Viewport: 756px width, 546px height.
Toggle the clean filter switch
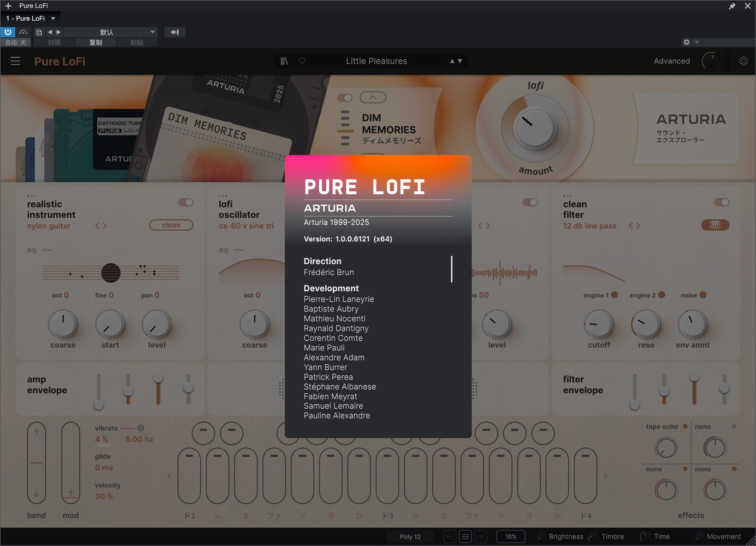tap(722, 202)
